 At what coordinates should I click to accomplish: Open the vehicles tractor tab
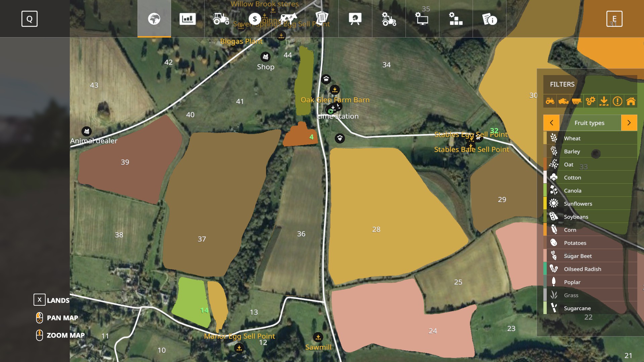[221, 19]
